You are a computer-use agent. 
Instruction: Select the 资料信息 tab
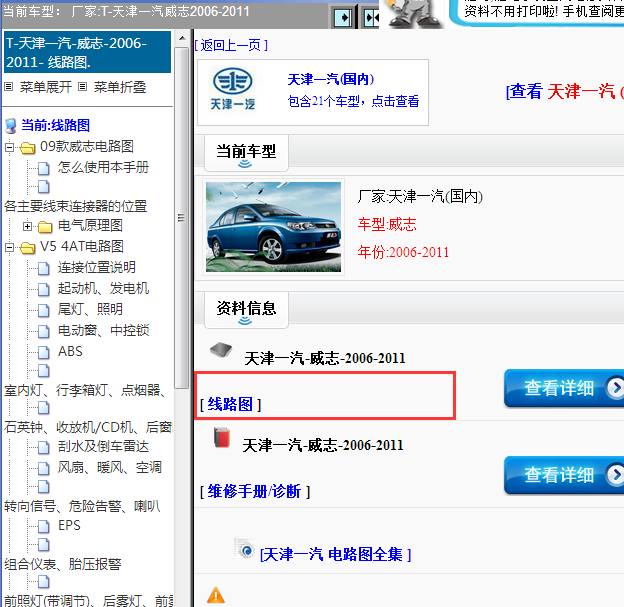pos(246,310)
